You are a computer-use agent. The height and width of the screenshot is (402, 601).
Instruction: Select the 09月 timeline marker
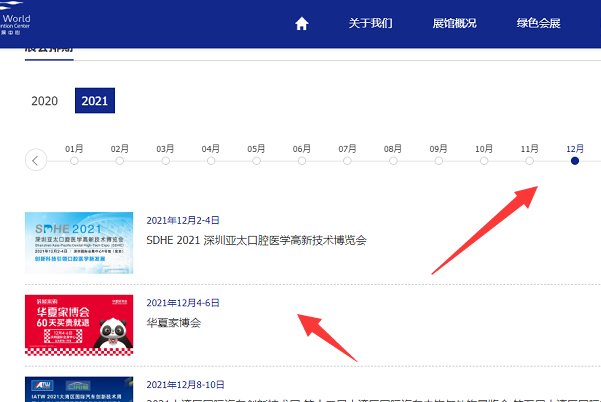438,161
